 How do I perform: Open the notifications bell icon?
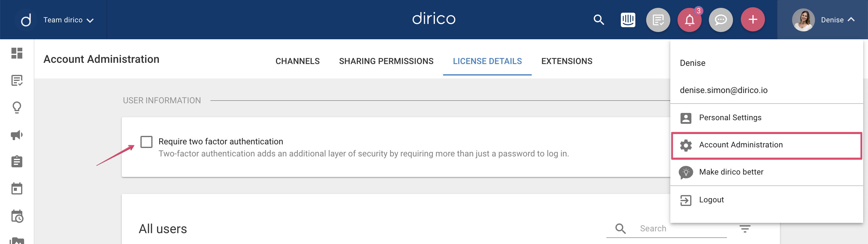[x=689, y=20]
